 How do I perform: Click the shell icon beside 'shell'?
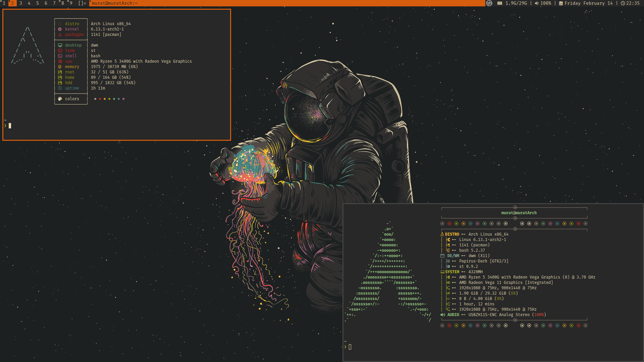pos(60,56)
